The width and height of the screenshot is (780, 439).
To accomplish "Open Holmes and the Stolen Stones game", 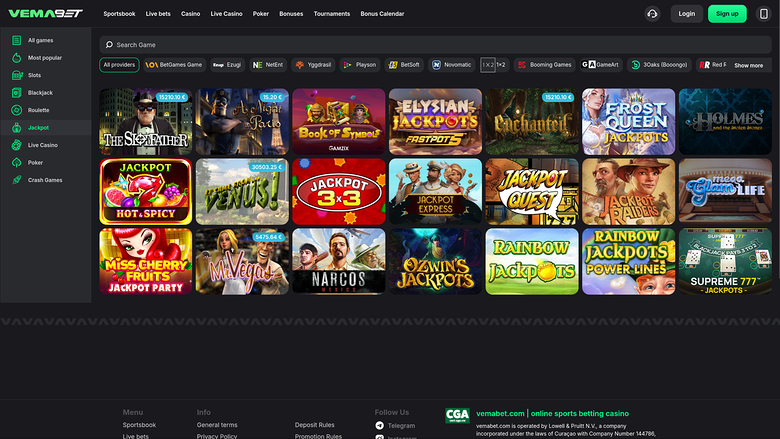I will coord(725,122).
